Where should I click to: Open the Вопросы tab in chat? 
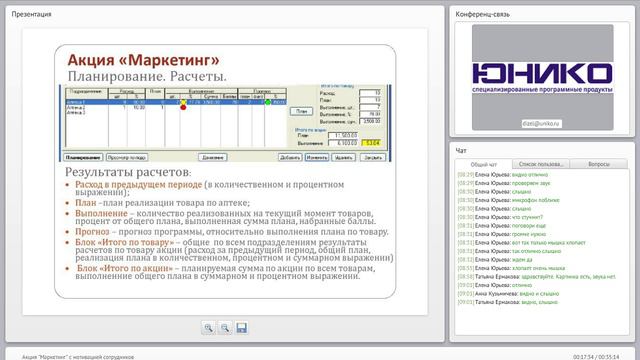(x=599, y=164)
